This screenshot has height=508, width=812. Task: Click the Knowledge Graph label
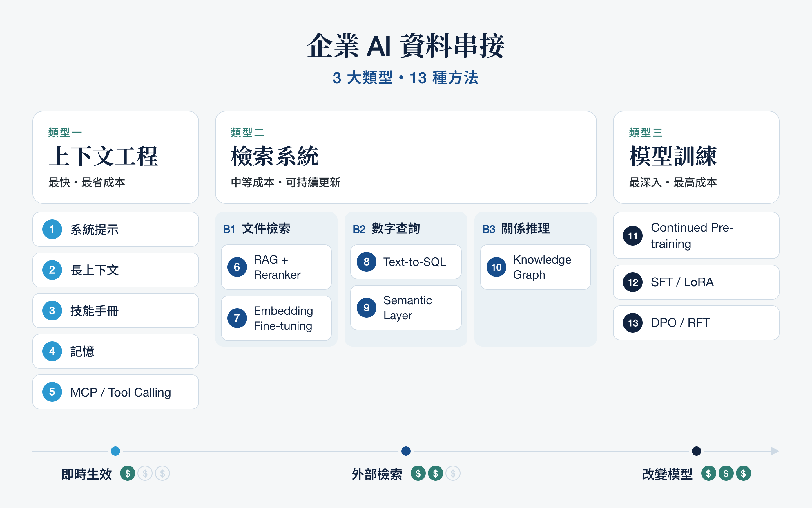click(542, 267)
